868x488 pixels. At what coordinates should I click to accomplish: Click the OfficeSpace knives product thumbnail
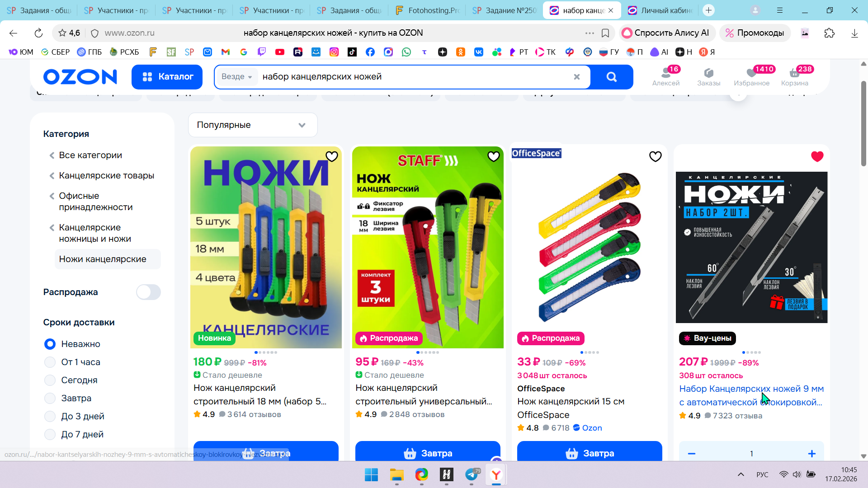click(x=590, y=246)
